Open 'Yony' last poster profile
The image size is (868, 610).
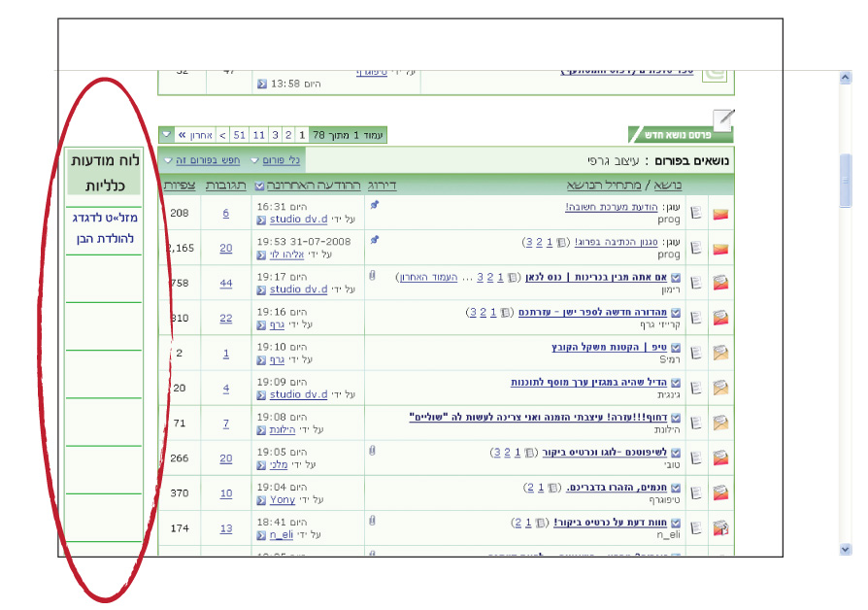click(283, 499)
